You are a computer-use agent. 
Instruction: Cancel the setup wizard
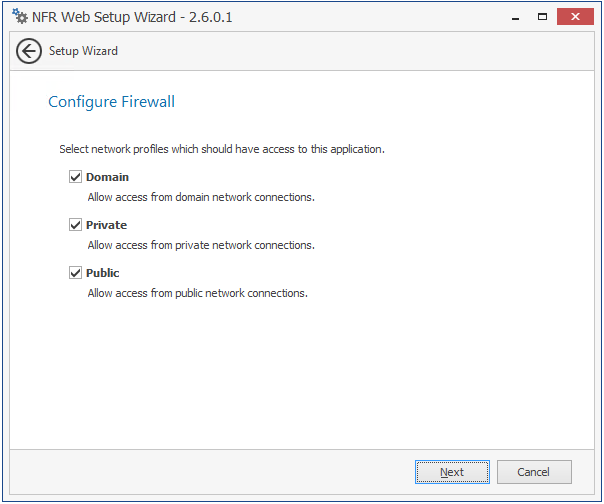click(533, 472)
